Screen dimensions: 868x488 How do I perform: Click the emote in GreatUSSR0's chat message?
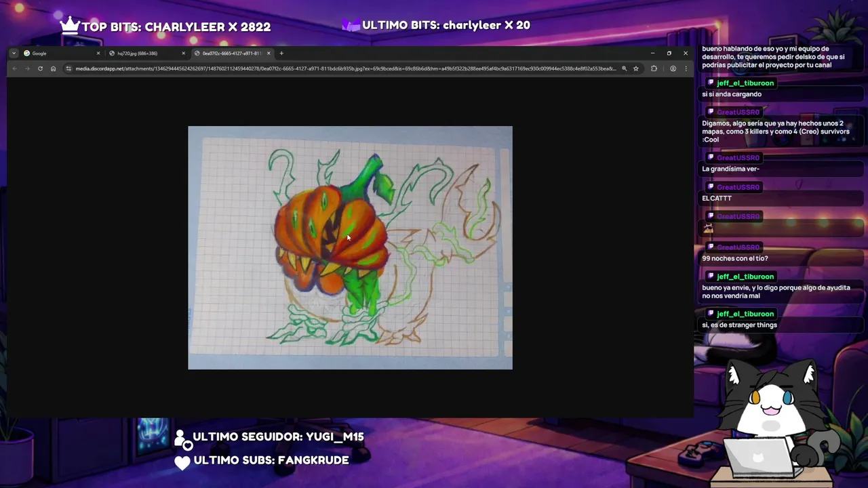point(708,229)
